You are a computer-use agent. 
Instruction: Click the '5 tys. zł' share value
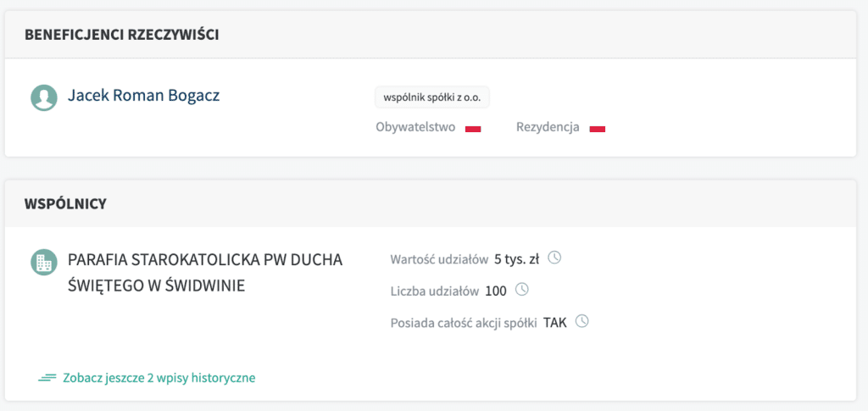pos(516,258)
